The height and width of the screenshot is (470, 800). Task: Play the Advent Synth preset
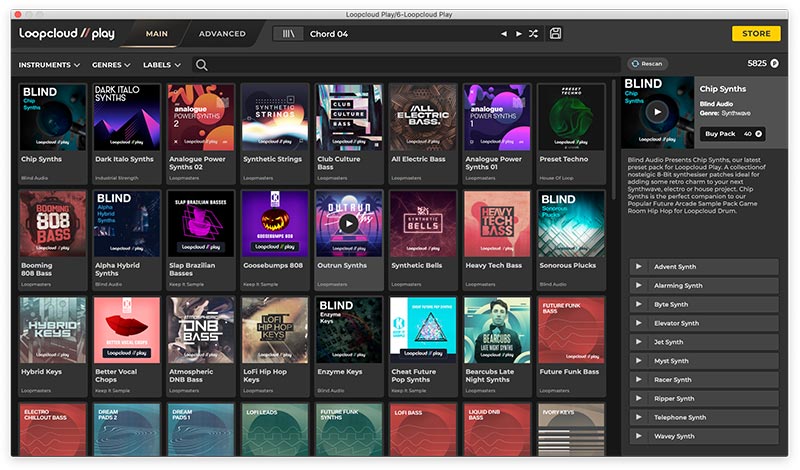point(638,266)
